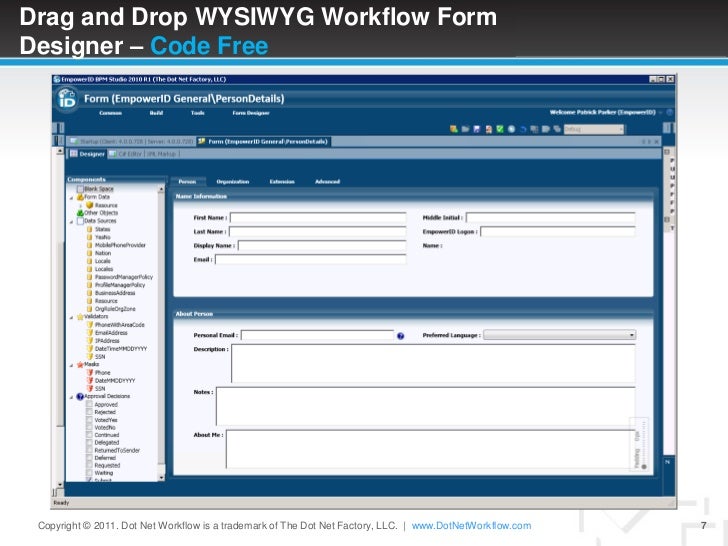Open the www.DotNetWorkflow.com link
Image resolution: width=728 pixels, height=546 pixels.
[471, 526]
